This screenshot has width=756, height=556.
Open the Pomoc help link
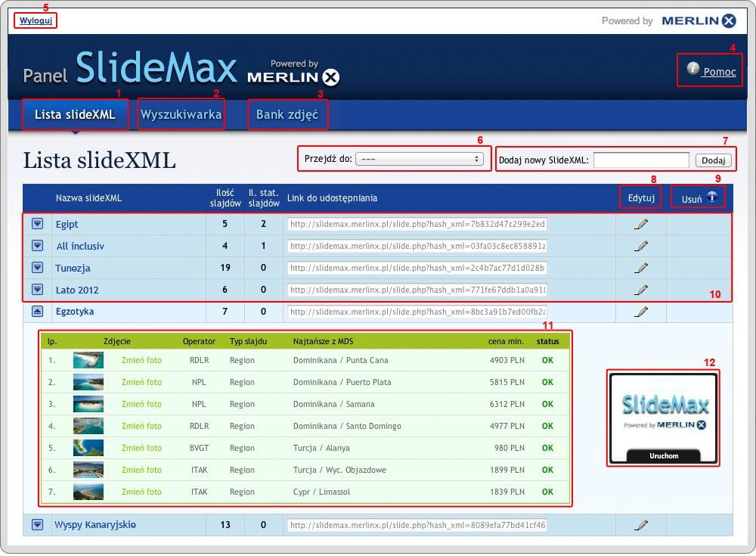tap(720, 72)
